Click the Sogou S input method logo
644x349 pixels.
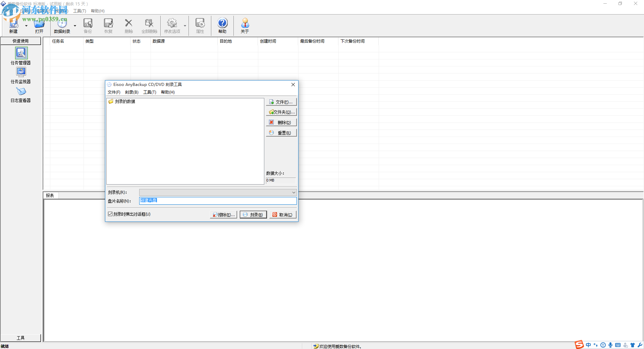(579, 345)
